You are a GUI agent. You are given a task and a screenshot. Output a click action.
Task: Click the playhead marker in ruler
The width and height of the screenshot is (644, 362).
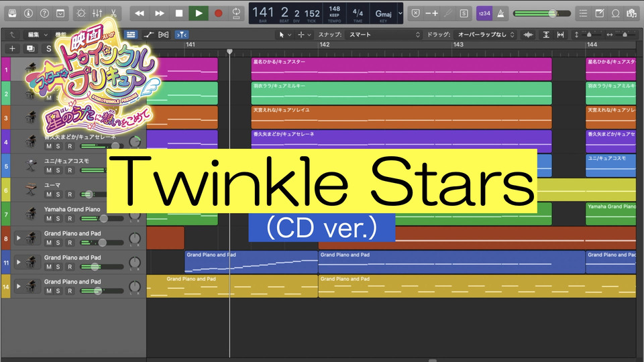(229, 52)
